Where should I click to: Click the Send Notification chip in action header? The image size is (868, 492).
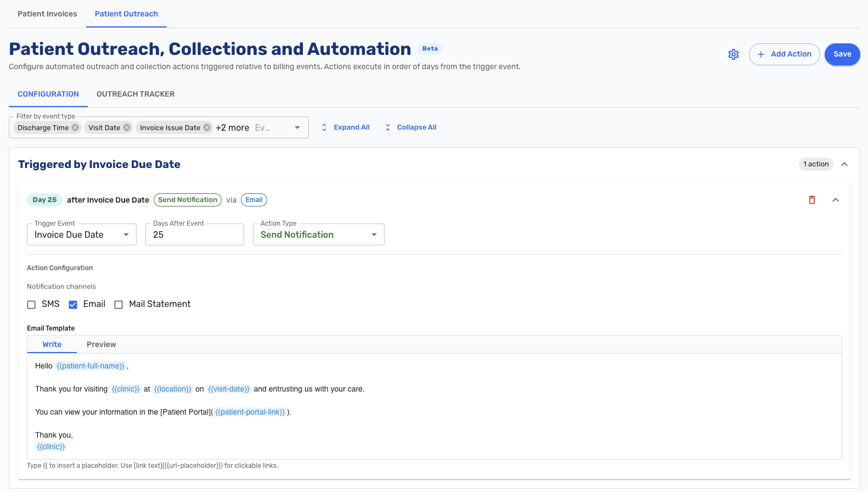point(188,200)
